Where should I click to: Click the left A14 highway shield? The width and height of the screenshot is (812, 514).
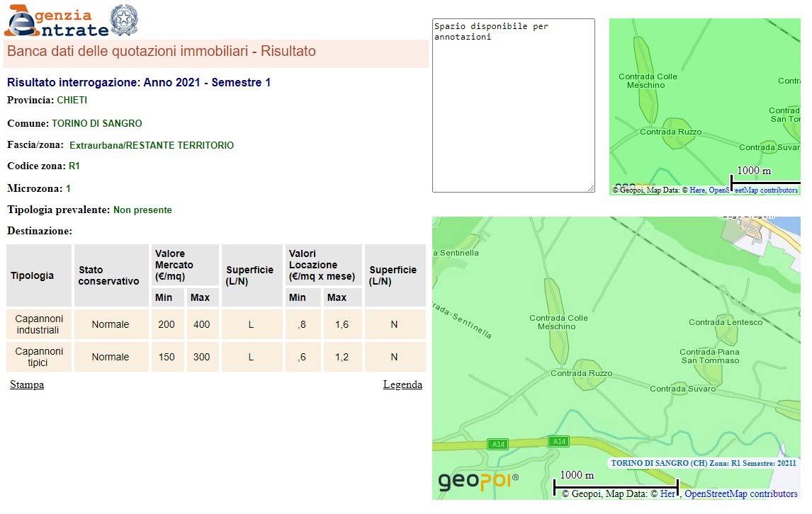coord(498,444)
